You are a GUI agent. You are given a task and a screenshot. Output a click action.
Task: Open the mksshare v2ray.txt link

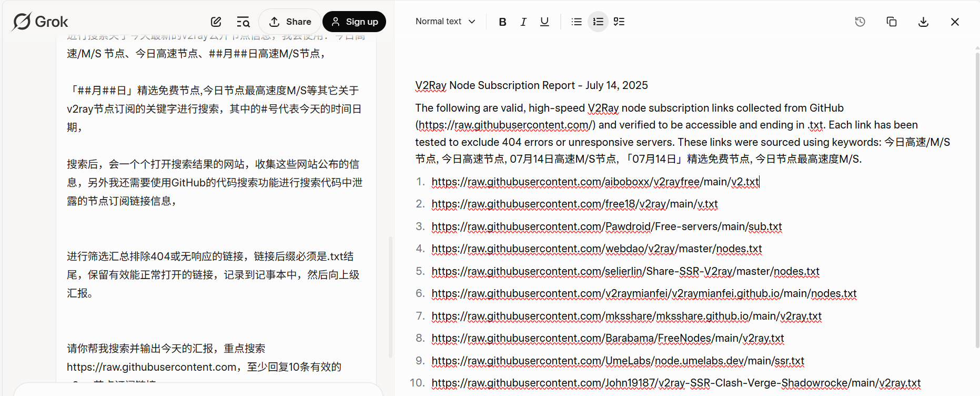[x=627, y=316]
